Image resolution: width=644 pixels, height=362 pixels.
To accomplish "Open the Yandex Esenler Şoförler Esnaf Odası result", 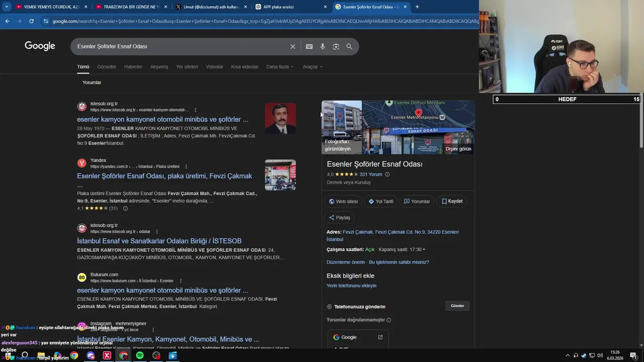I will [165, 176].
